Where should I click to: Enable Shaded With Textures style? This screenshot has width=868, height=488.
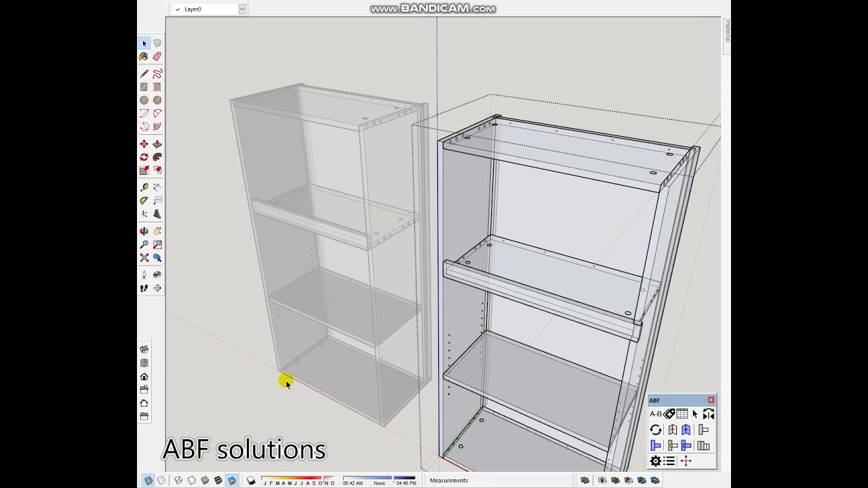pos(218,481)
